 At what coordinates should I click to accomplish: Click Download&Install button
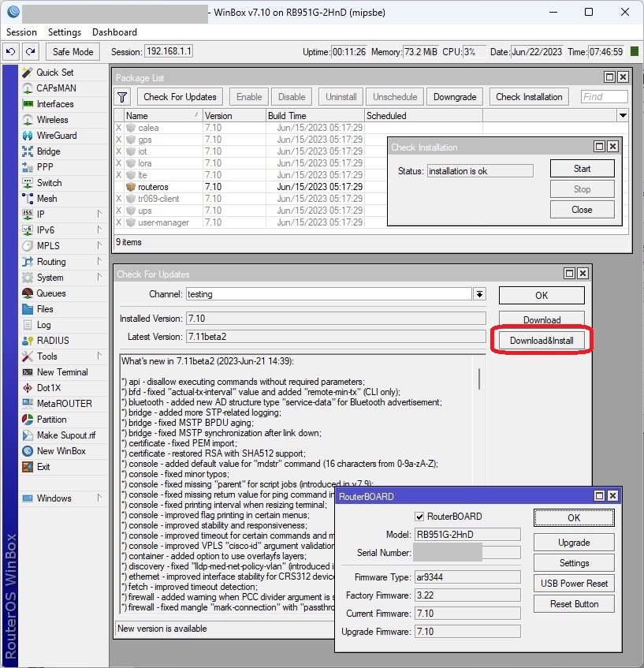click(542, 341)
